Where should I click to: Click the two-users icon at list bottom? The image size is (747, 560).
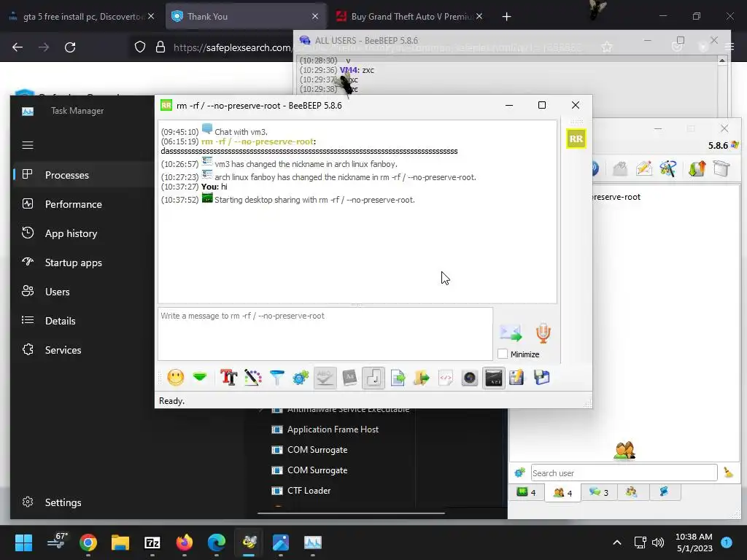624,451
